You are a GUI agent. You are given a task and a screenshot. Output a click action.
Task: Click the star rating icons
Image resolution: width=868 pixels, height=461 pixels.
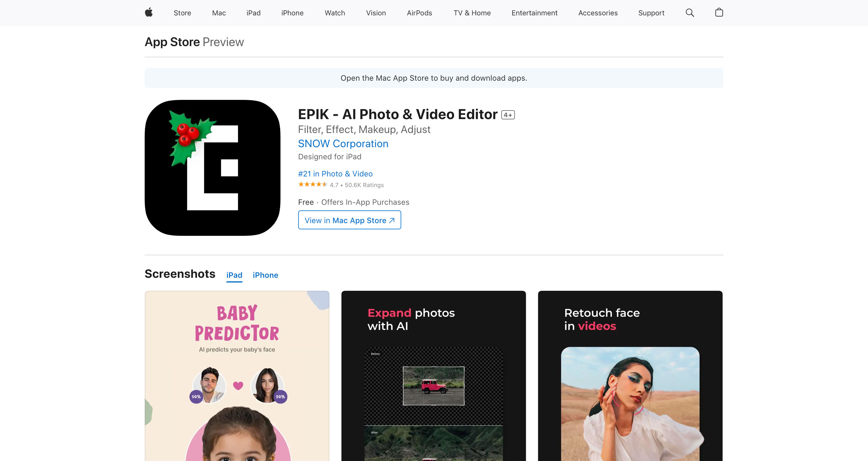click(x=313, y=184)
